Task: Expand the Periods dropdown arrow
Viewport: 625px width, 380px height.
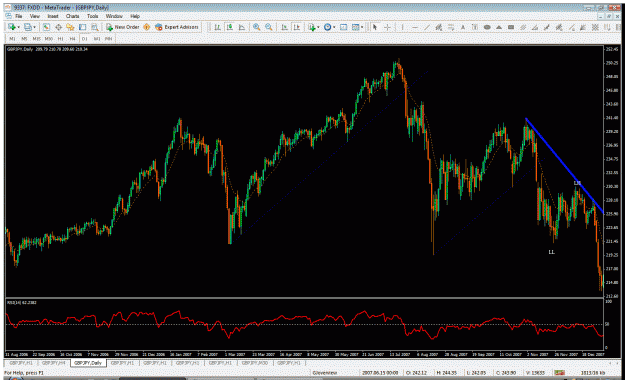Action: pyautogui.click(x=334, y=27)
